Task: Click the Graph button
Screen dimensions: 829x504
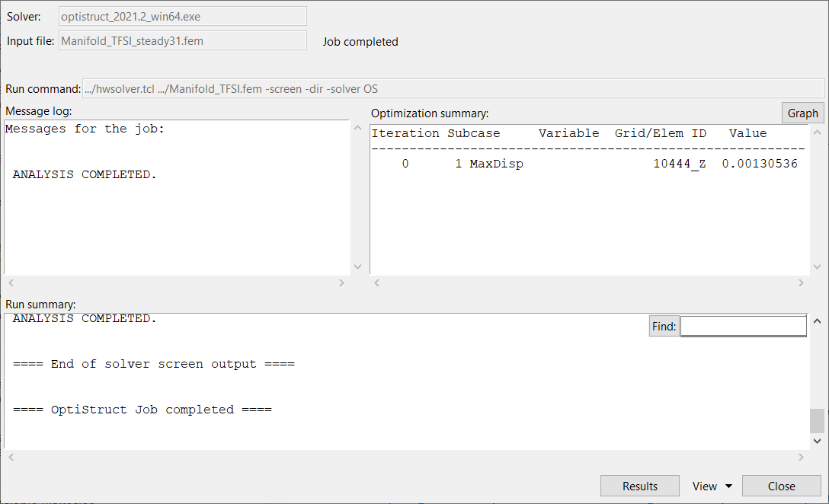Action: (x=802, y=113)
